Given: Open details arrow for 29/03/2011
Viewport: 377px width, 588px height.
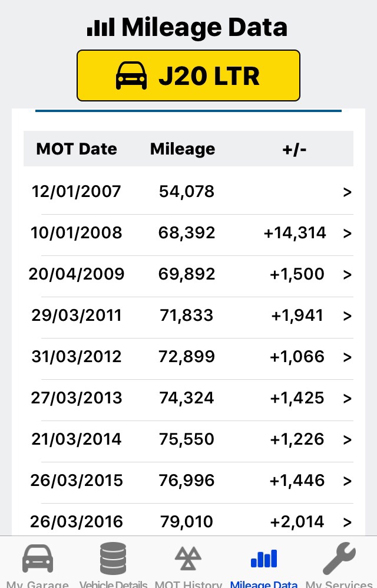Looking at the screenshot, I should click(x=347, y=316).
